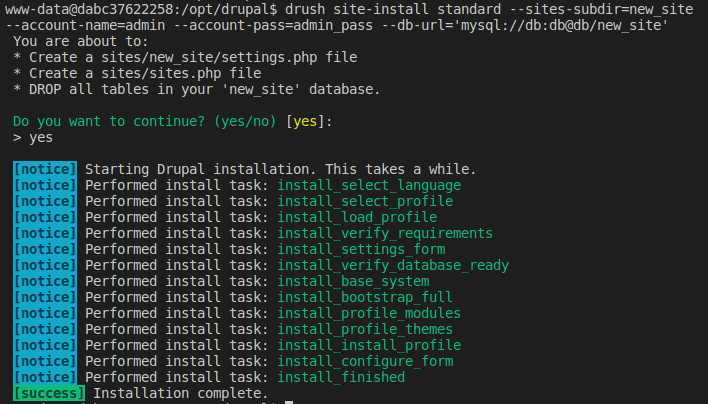Click the '--sites-subdir=new_site' option
This screenshot has height=404, width=708.
click(x=601, y=9)
